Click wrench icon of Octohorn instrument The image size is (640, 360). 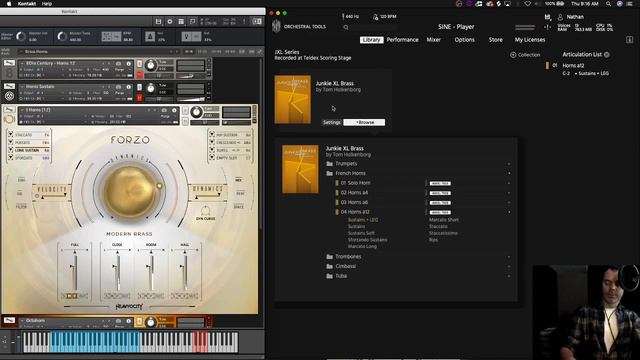pos(9,320)
